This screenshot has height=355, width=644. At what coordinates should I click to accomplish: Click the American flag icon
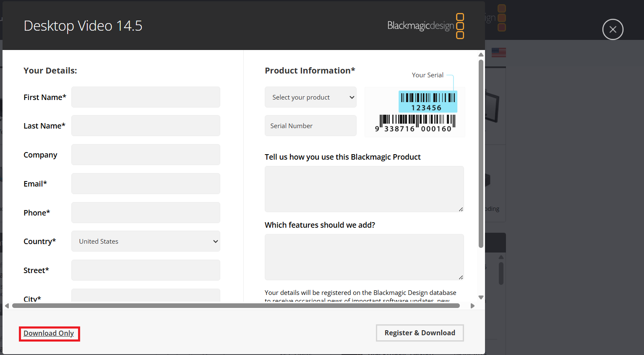[499, 52]
